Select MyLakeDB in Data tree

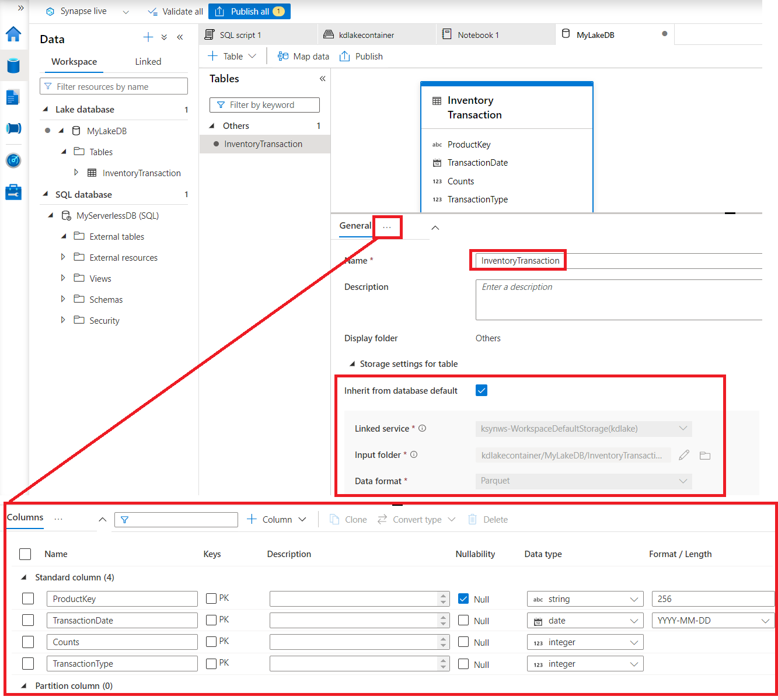pos(107,131)
